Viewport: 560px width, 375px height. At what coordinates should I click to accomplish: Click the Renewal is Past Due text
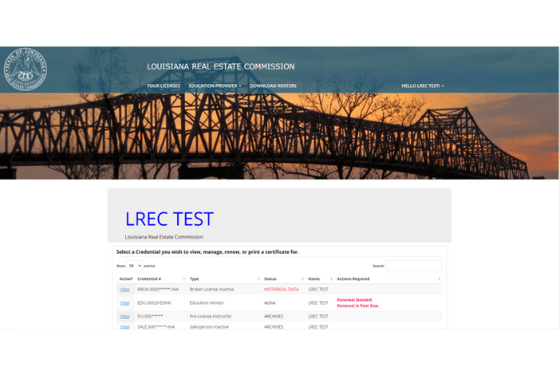point(358,306)
